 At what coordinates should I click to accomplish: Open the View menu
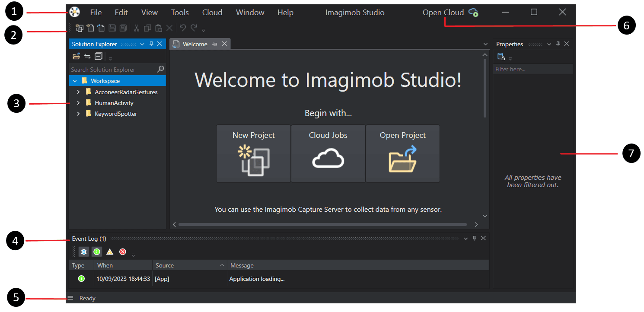[150, 13]
